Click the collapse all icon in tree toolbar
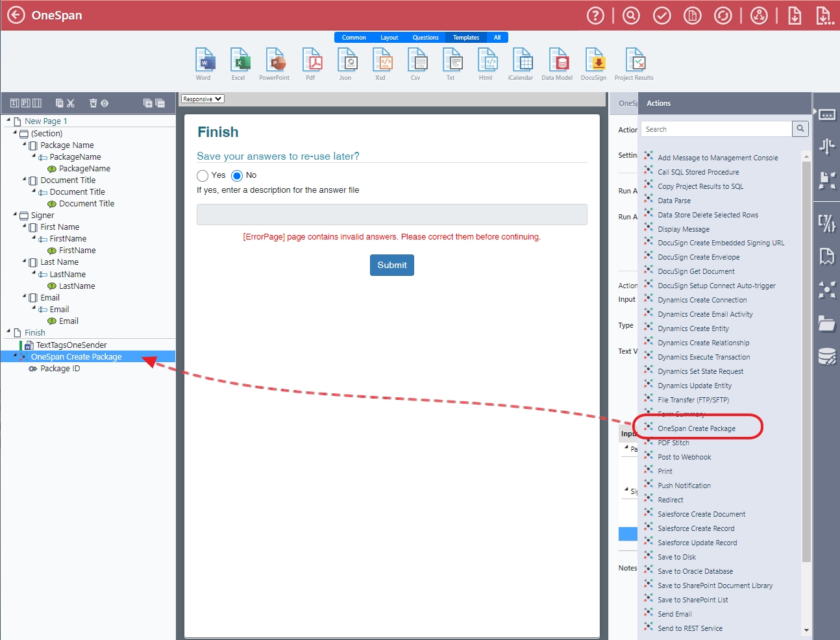The height and width of the screenshot is (640, 840). point(160,103)
